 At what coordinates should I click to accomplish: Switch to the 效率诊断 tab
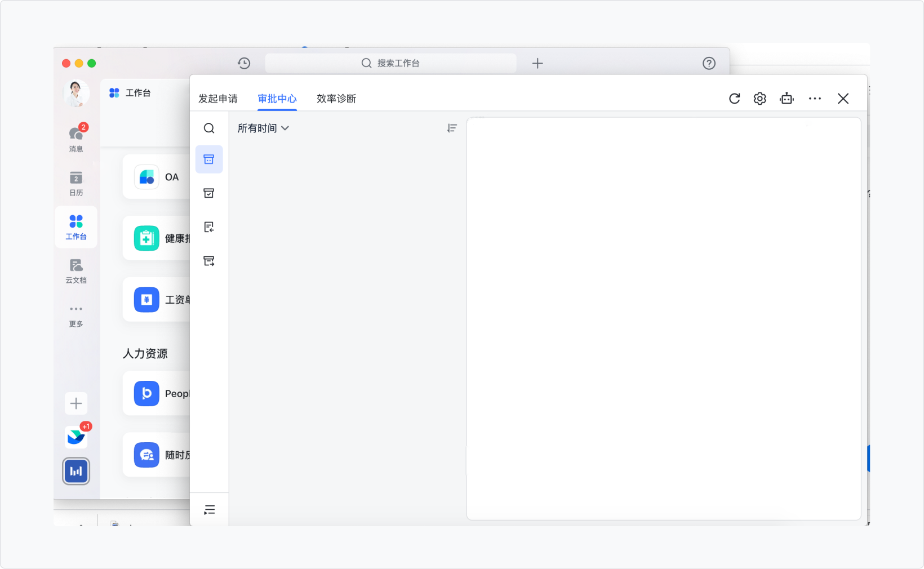pyautogui.click(x=336, y=99)
